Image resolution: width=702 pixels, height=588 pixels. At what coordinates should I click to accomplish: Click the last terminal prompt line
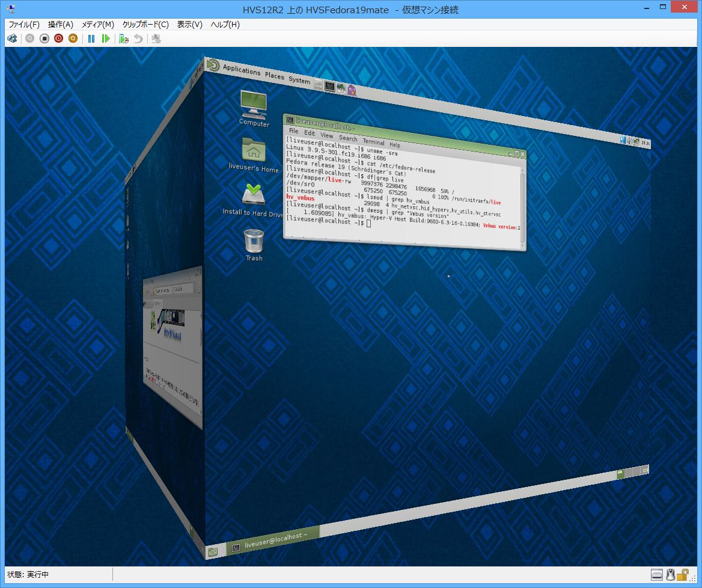click(328, 221)
